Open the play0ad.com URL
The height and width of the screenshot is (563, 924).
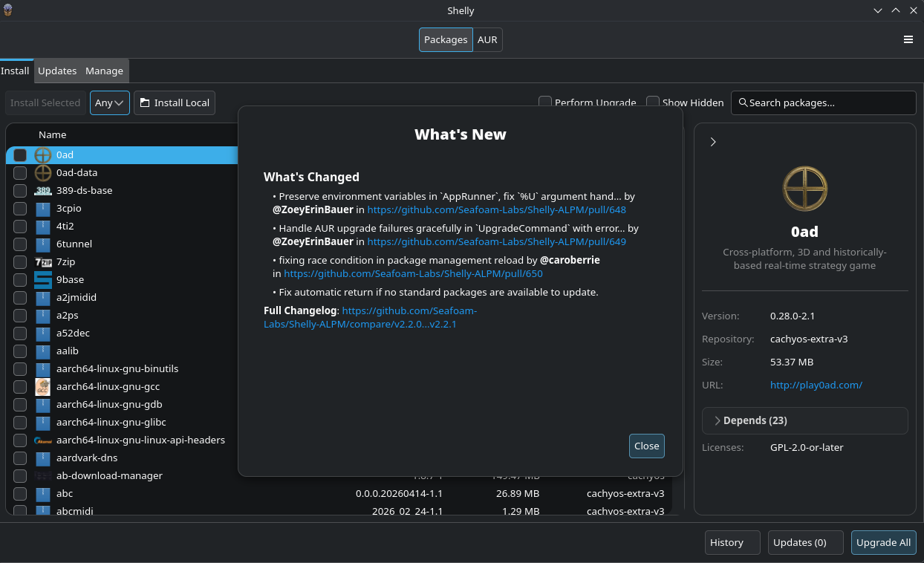(x=816, y=385)
